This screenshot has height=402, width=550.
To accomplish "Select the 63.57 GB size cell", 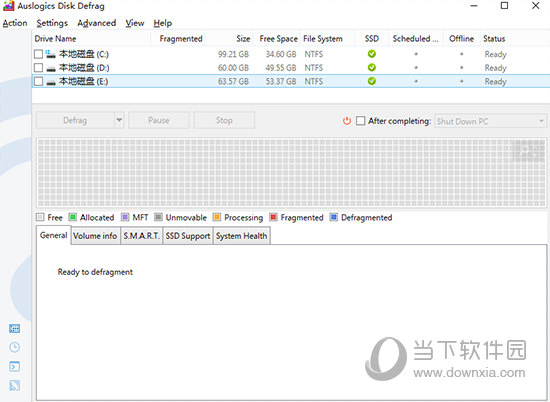I will pyautogui.click(x=233, y=81).
